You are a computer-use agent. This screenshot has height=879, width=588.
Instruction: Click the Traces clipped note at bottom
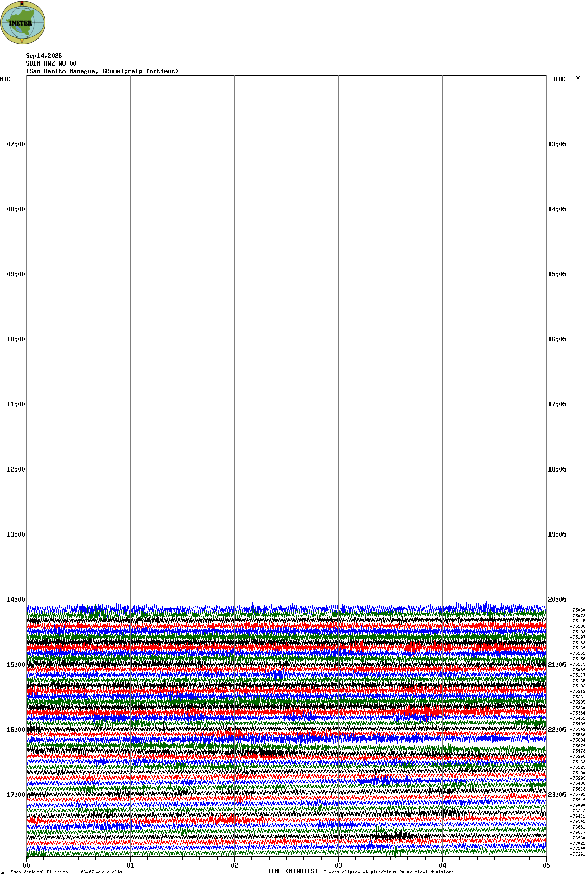click(389, 872)
